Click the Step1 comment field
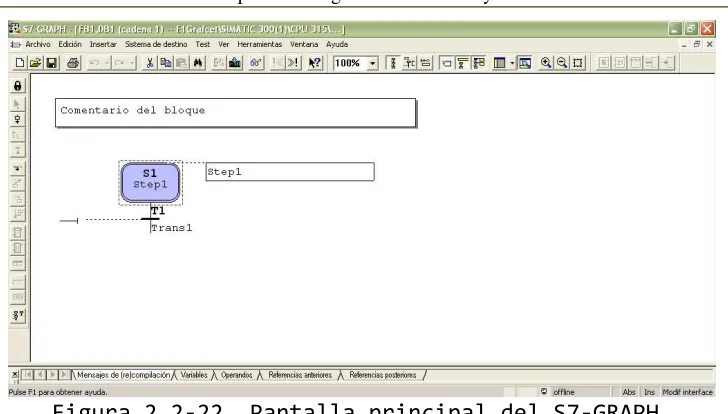This screenshot has height=414, width=728. (x=290, y=172)
